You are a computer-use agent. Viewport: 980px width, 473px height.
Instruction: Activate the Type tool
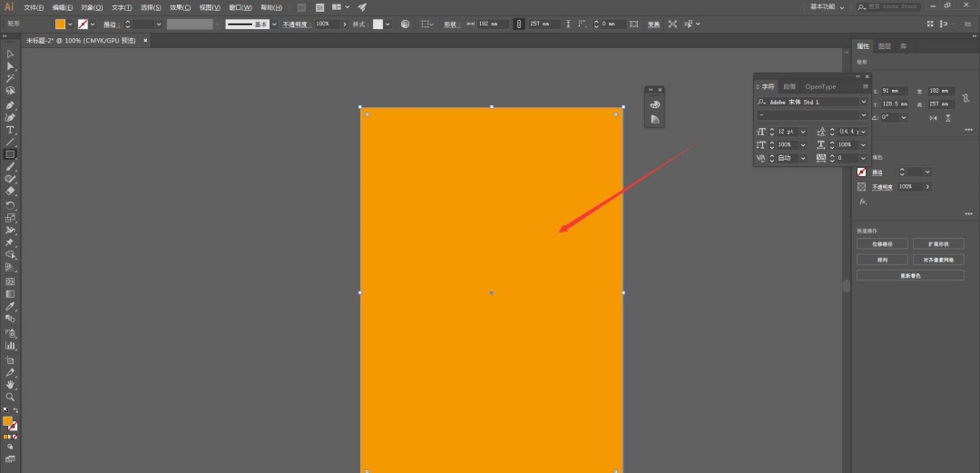coord(10,130)
